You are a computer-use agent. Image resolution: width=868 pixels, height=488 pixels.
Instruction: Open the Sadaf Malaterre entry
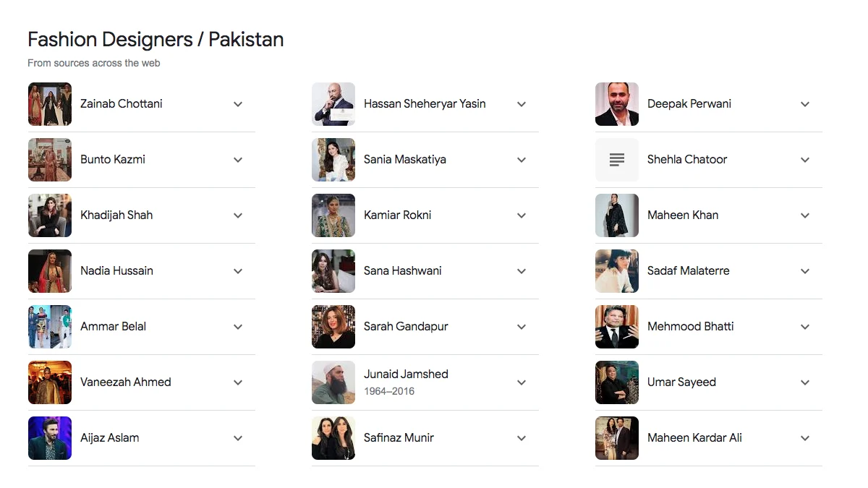(688, 271)
